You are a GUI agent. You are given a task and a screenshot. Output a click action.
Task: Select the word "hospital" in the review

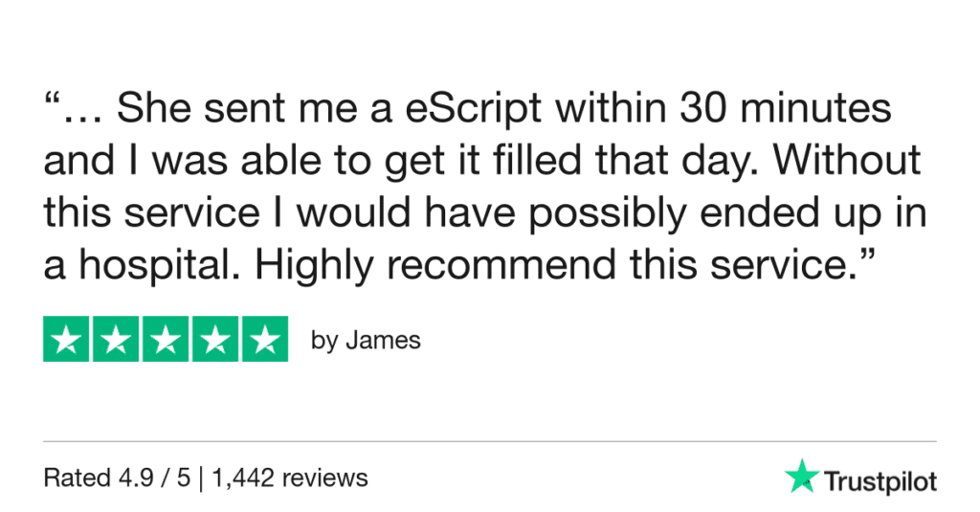click(153, 265)
